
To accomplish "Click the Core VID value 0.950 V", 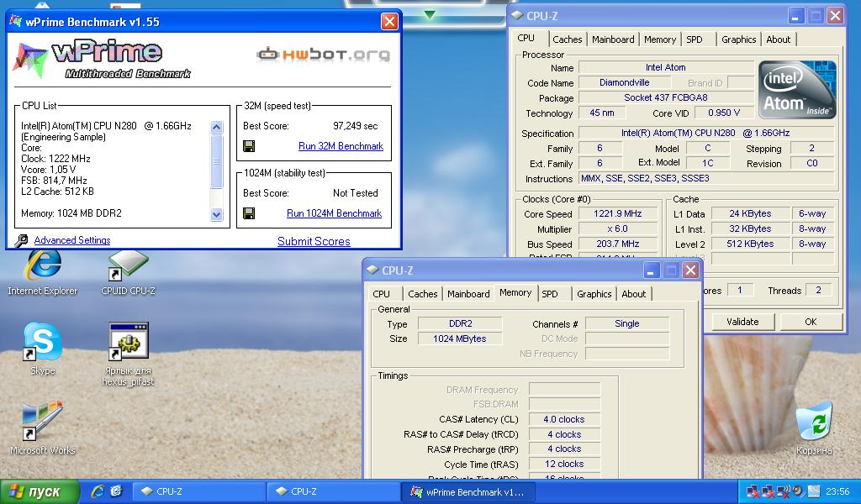I will (x=724, y=113).
